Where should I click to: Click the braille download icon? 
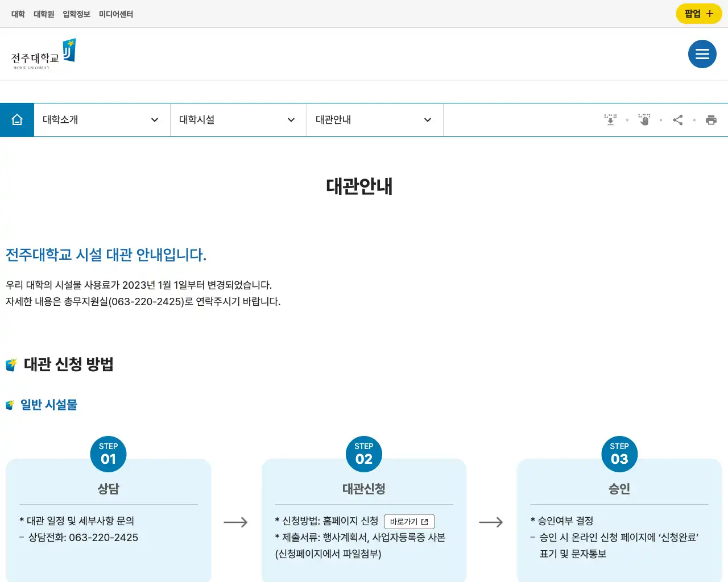click(610, 120)
